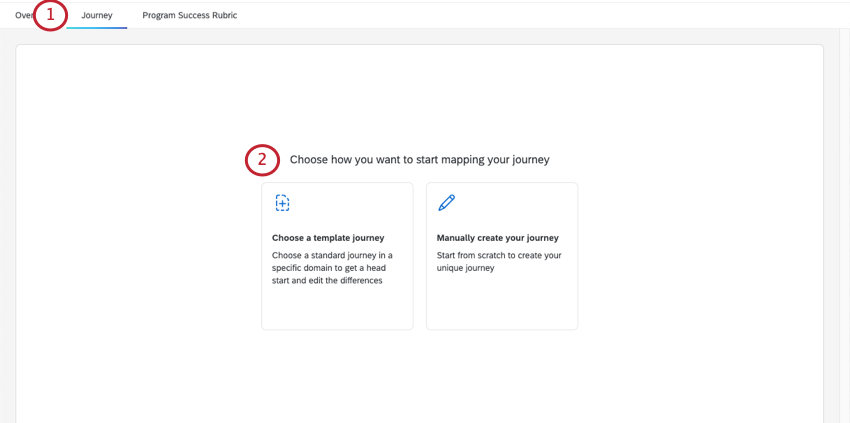The height and width of the screenshot is (423, 850).
Task: Go to the partially hidden Overview tab
Action: [x=23, y=16]
